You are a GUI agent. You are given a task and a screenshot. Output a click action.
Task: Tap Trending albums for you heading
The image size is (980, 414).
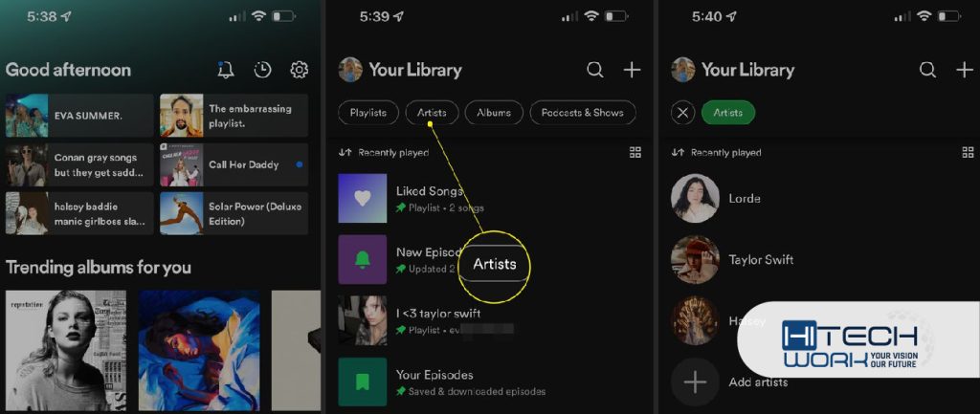click(x=99, y=268)
